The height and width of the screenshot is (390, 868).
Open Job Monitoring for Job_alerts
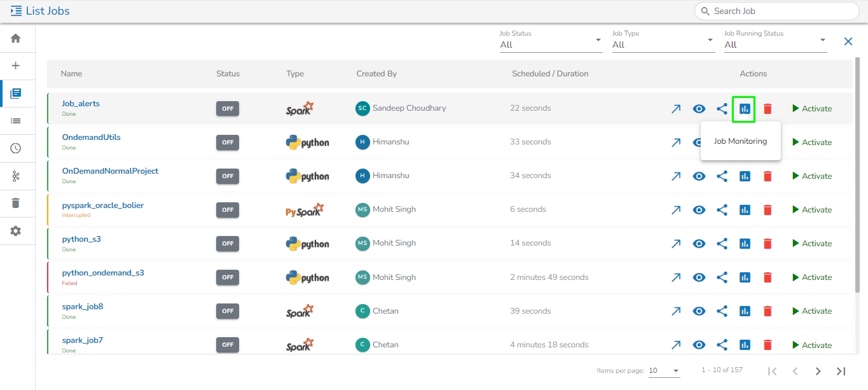(744, 109)
